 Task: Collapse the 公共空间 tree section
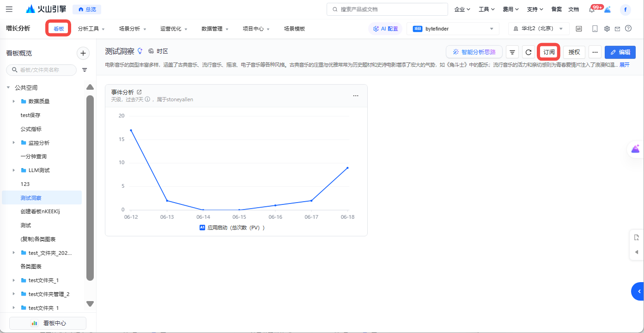tap(8, 87)
